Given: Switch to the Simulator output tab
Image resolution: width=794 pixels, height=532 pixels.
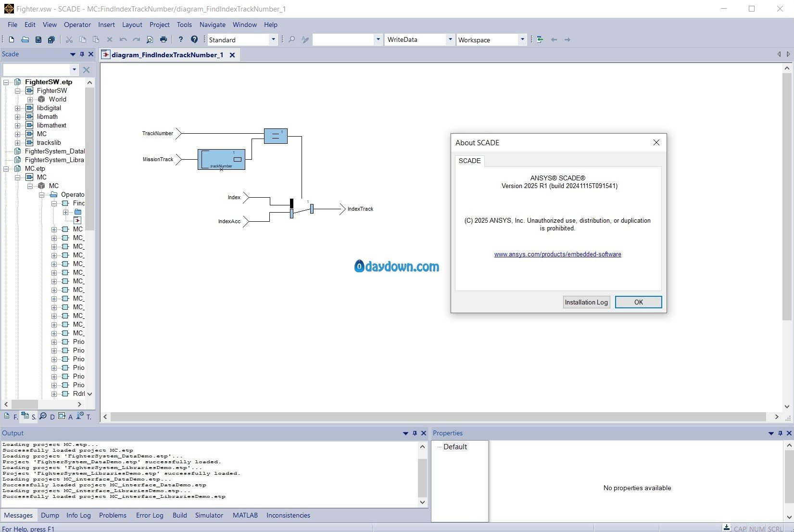Looking at the screenshot, I should point(209,515).
